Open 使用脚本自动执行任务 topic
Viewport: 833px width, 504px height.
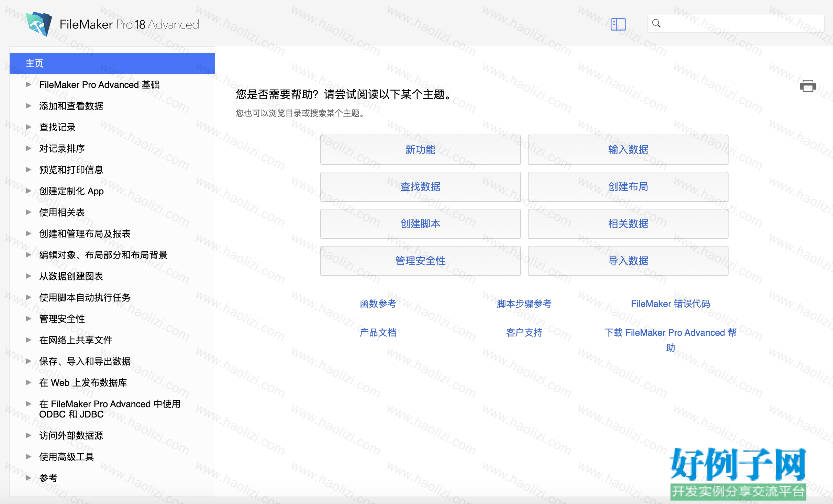[85, 298]
